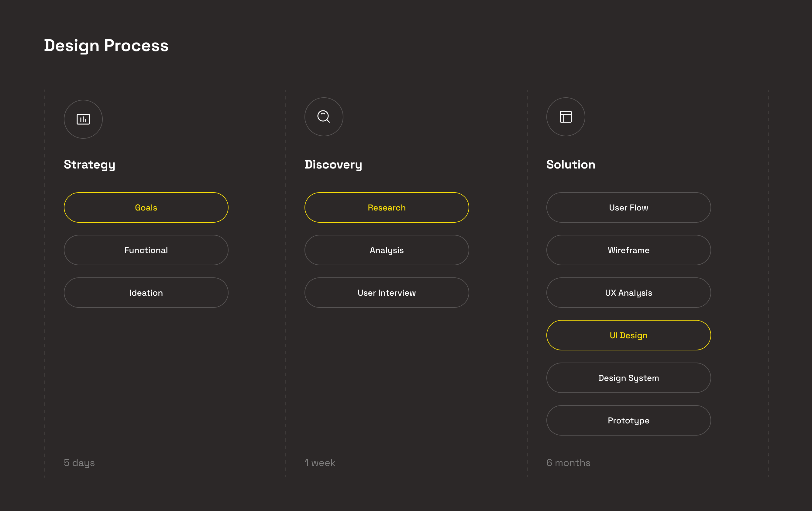The height and width of the screenshot is (511, 812).
Task: Click the '1 week' duration label
Action: pos(320,462)
